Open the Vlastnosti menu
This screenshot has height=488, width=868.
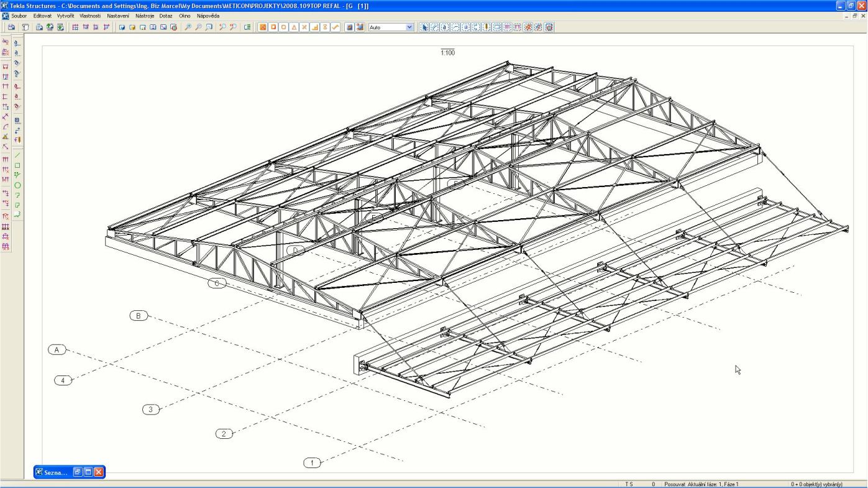[91, 16]
